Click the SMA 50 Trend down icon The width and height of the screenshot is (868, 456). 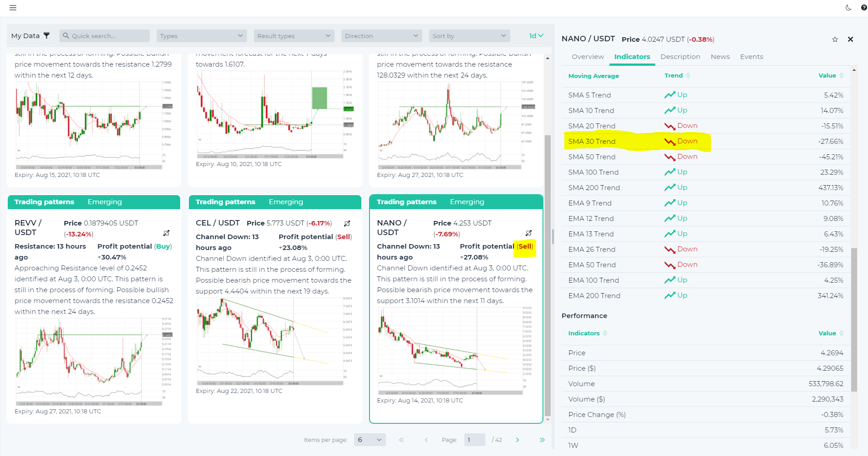click(x=670, y=157)
